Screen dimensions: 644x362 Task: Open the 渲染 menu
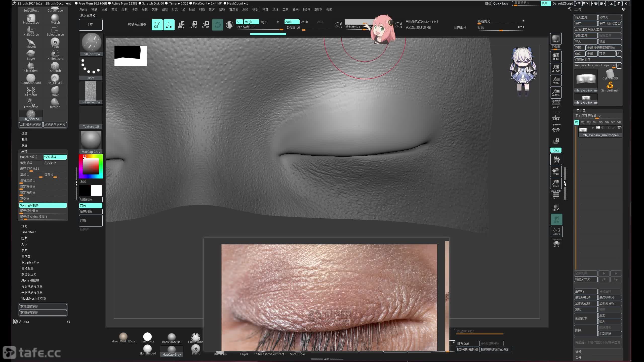tap(245, 9)
